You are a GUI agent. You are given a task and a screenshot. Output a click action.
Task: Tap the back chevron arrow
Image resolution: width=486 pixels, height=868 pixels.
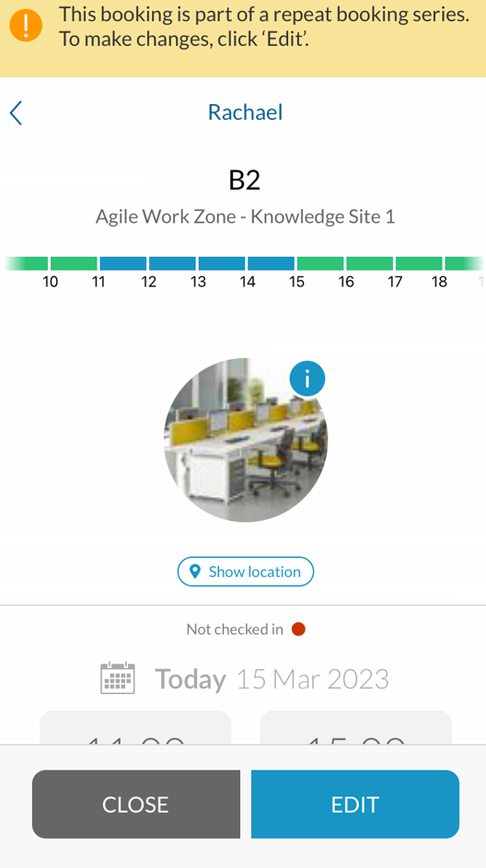tap(16, 113)
